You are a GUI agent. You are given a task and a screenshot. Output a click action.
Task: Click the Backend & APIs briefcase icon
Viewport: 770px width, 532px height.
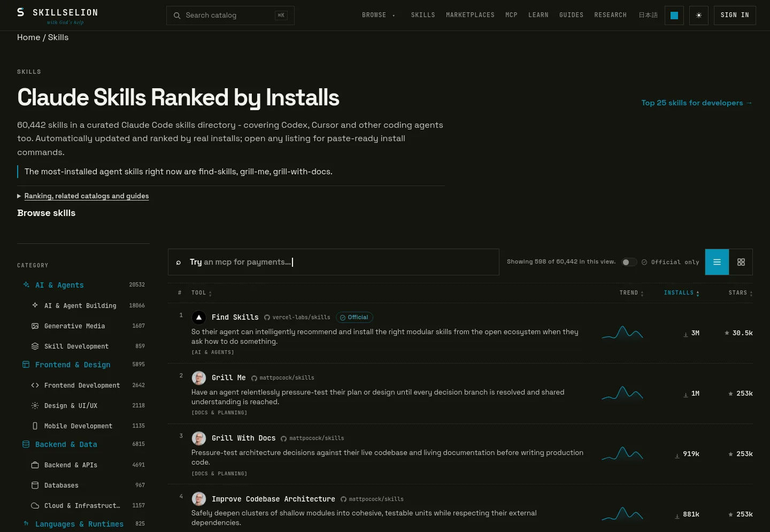tap(35, 465)
